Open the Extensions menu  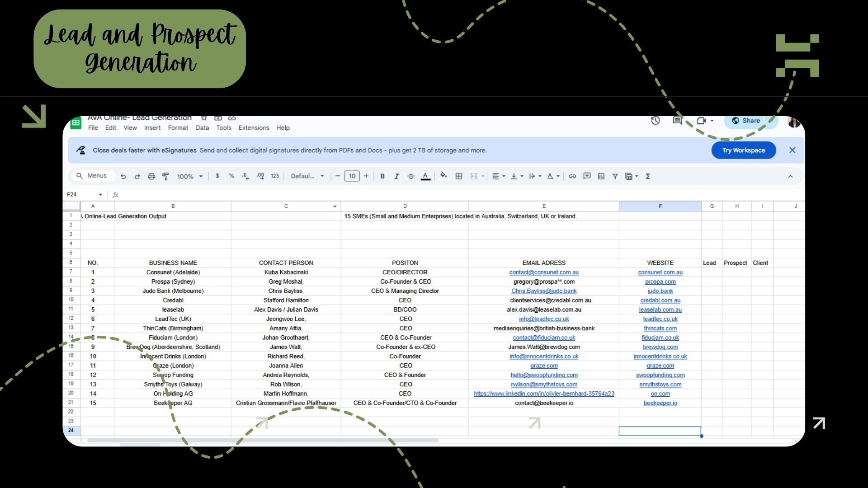(x=254, y=128)
